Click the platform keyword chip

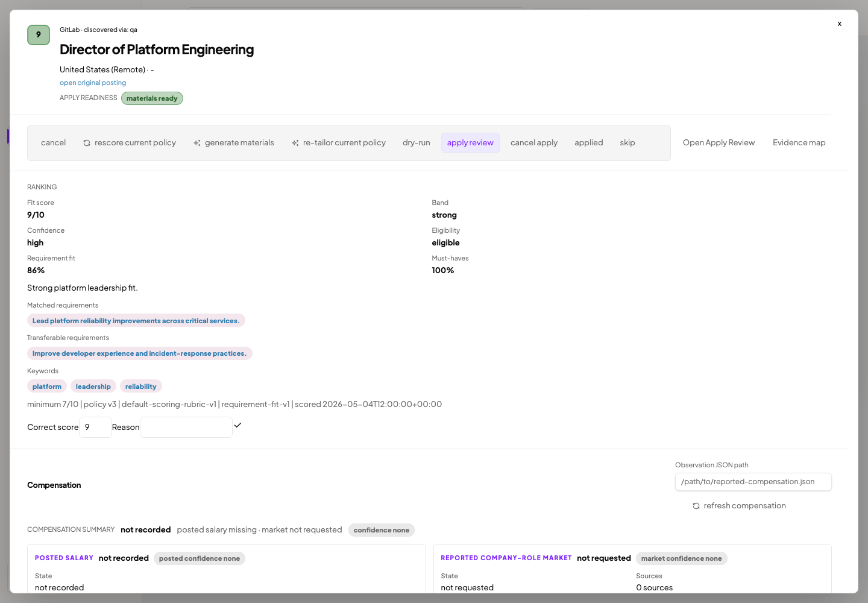(47, 387)
